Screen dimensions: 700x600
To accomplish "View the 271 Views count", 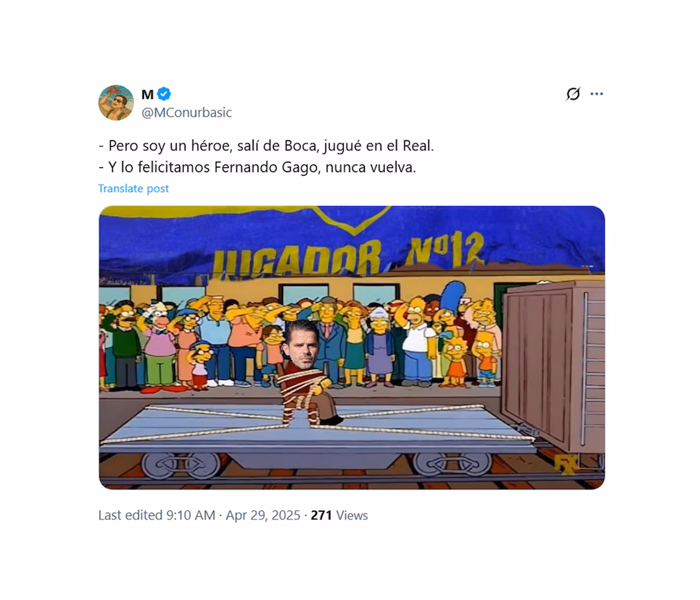I will pos(339,515).
